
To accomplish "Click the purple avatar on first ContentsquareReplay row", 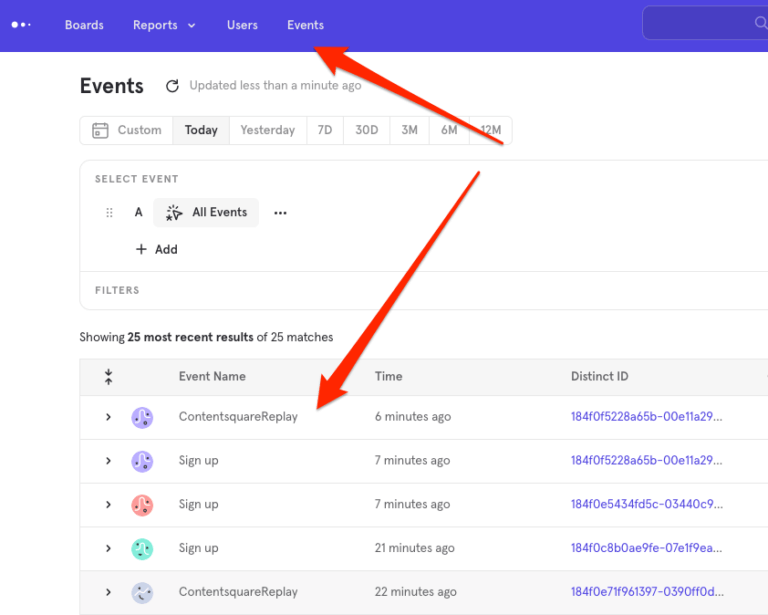I will coord(142,417).
